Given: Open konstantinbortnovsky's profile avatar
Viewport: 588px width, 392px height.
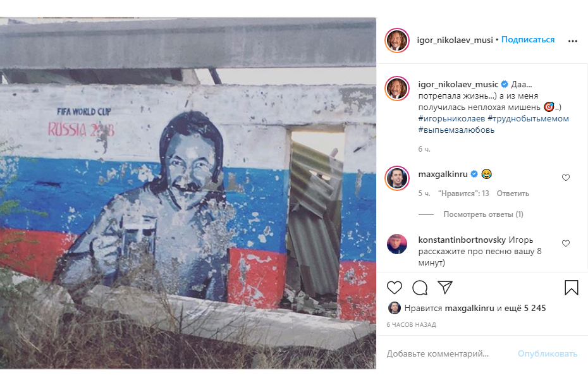Looking at the screenshot, I should (397, 244).
